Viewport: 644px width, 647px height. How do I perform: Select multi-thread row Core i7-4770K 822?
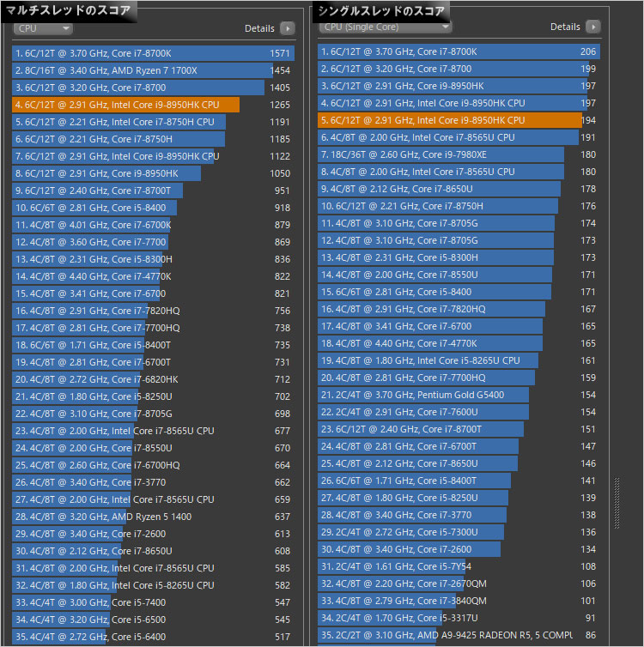point(153,276)
